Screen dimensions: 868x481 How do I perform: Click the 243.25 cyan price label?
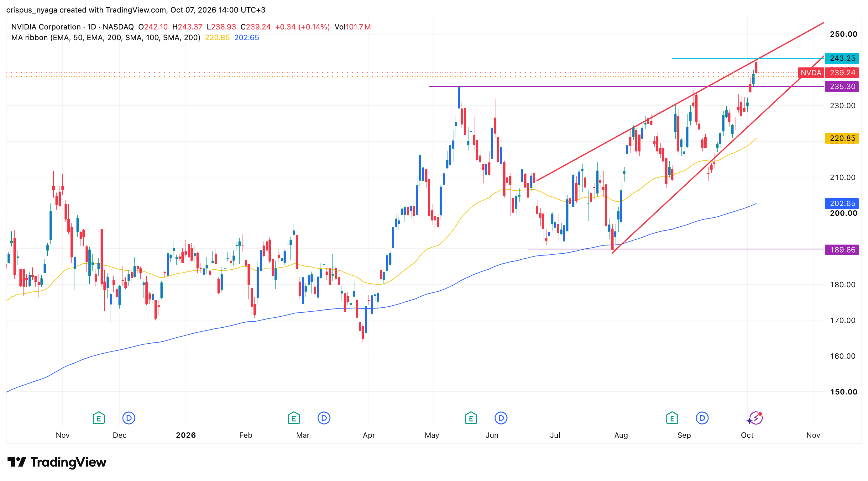click(842, 58)
